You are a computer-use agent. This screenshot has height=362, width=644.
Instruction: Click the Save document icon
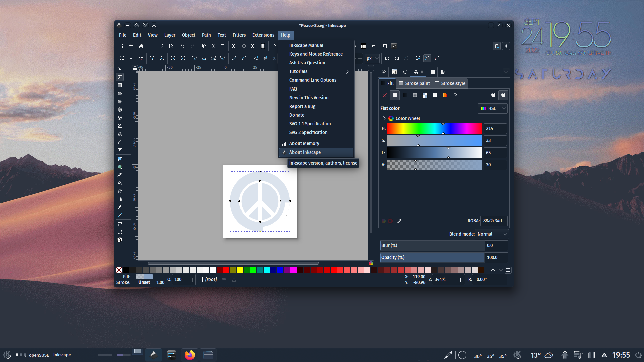(141, 46)
